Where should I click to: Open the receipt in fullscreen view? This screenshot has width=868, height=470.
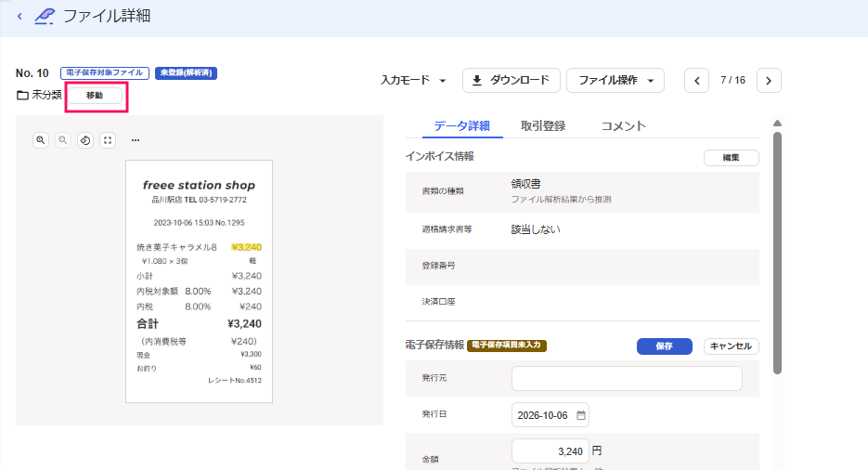pyautogui.click(x=108, y=140)
